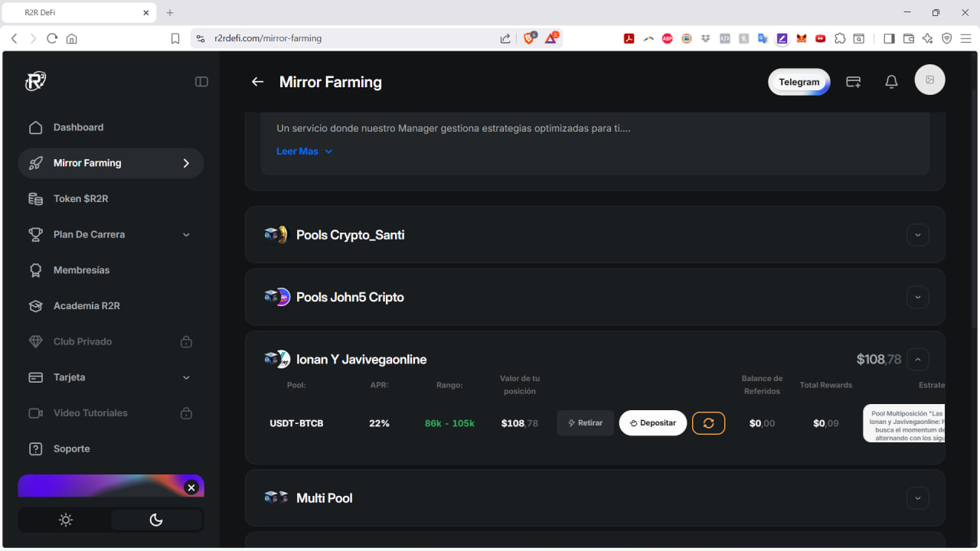The height and width of the screenshot is (551, 980).
Task: Expand the Multi Pool section
Action: 917,498
